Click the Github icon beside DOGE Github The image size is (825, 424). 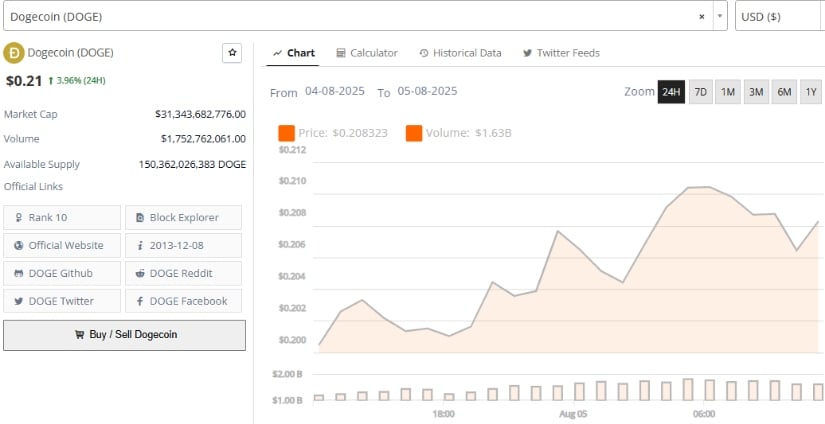pyautogui.click(x=19, y=273)
